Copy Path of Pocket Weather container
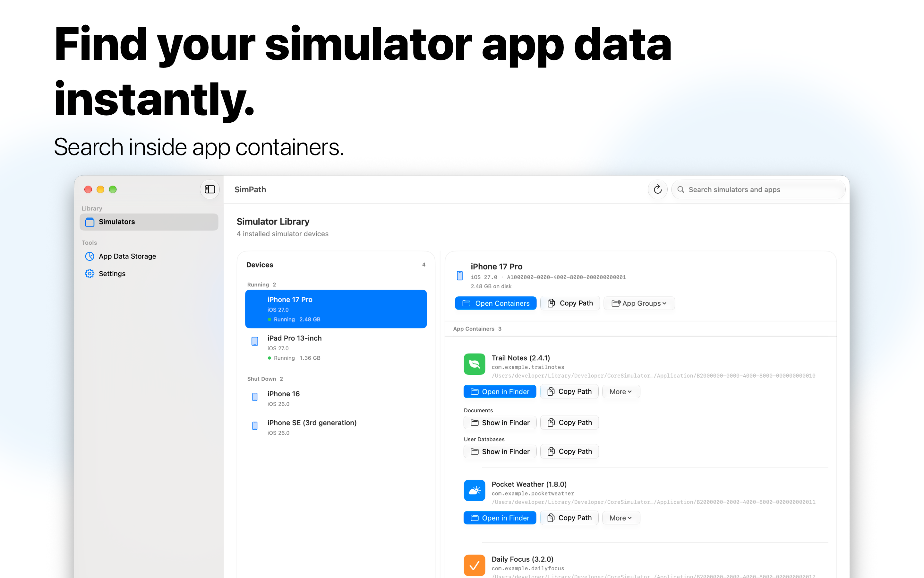 (569, 518)
